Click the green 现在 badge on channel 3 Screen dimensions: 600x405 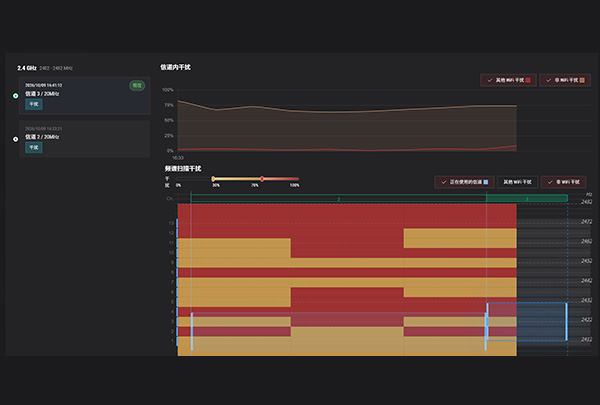click(x=137, y=85)
